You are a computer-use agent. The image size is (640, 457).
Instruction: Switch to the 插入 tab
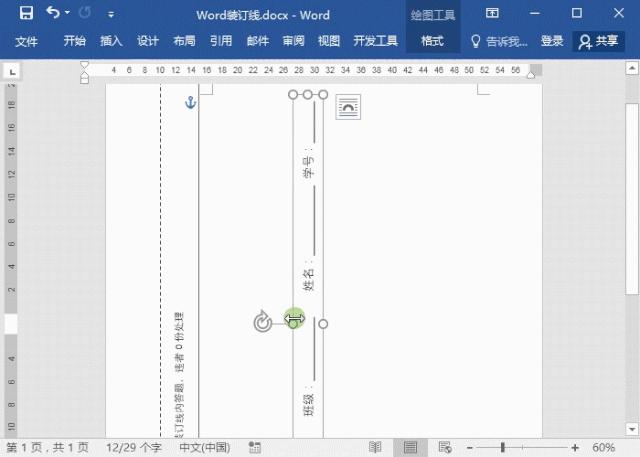click(111, 41)
